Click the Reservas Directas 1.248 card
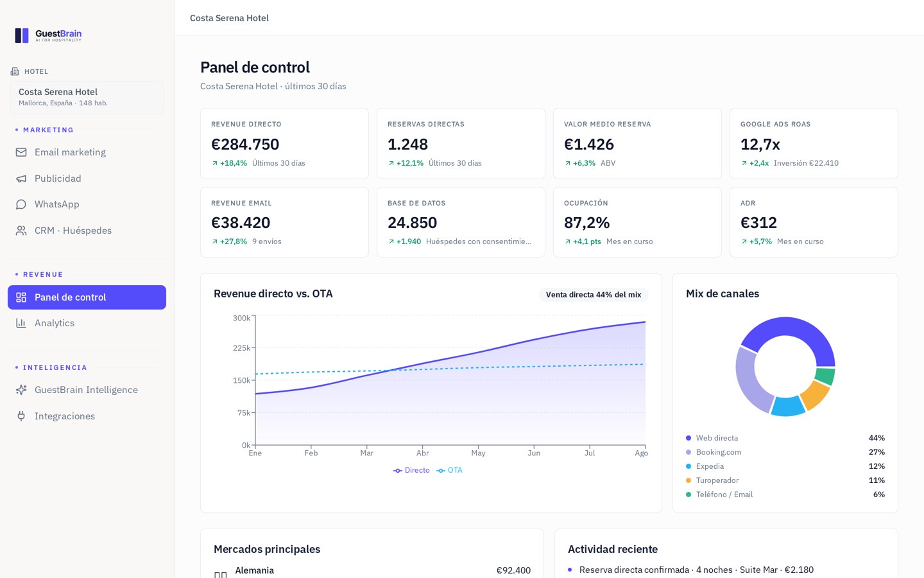The width and height of the screenshot is (924, 578). pos(461,144)
